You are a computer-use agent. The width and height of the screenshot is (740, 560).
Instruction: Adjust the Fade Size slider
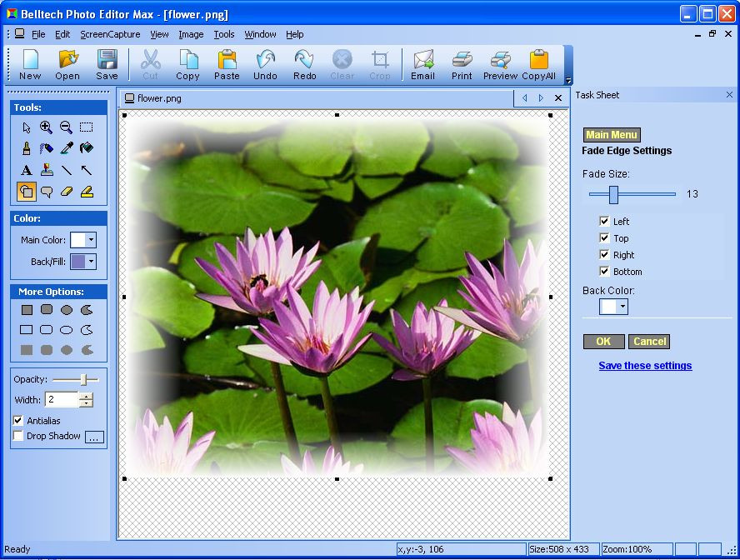(613, 194)
